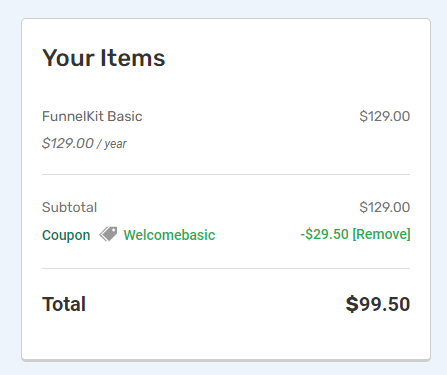Click the word year in recurring price

(115, 144)
